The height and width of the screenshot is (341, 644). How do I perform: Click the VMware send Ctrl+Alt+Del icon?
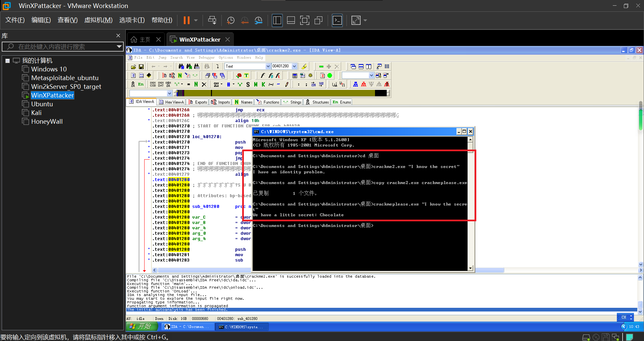tap(212, 20)
